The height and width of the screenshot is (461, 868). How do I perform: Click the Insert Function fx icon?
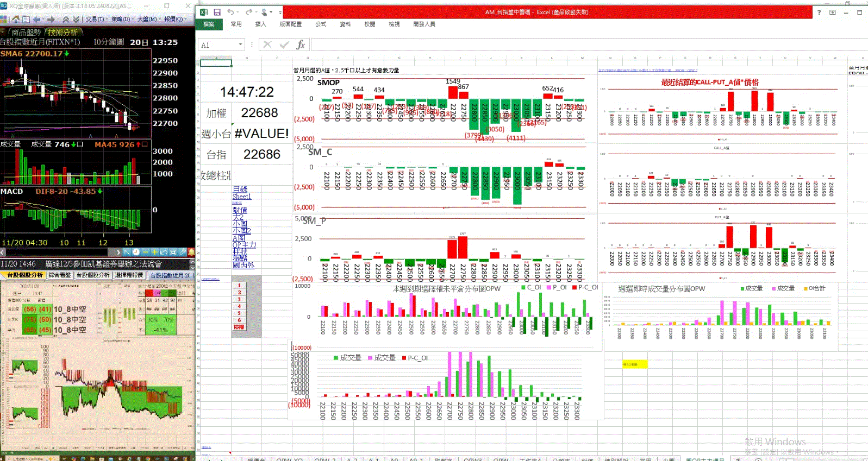(x=301, y=45)
